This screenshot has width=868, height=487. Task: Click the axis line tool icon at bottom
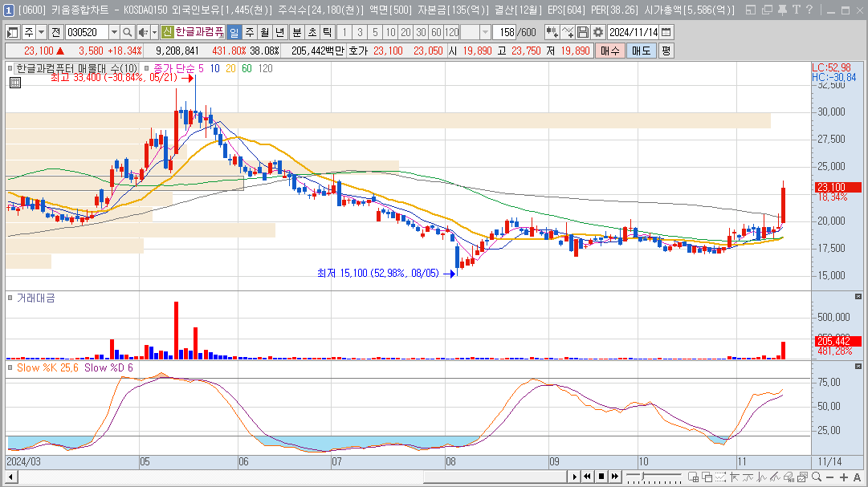tap(735, 477)
